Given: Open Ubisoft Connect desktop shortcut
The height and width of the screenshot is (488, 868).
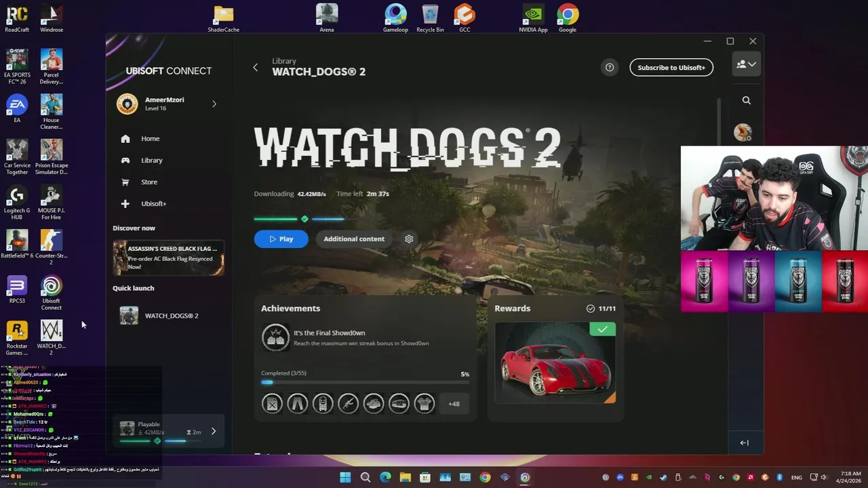Looking at the screenshot, I should coord(52,293).
